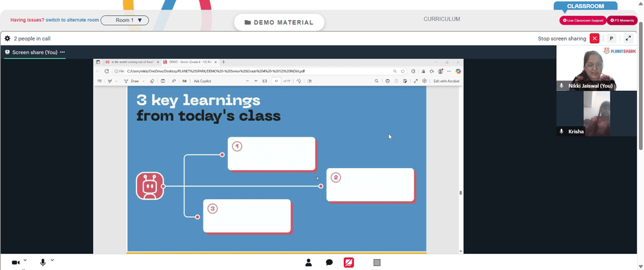Image resolution: width=644 pixels, height=270 pixels.
Task: Click the Save as PDF icon
Action: [x=405, y=81]
